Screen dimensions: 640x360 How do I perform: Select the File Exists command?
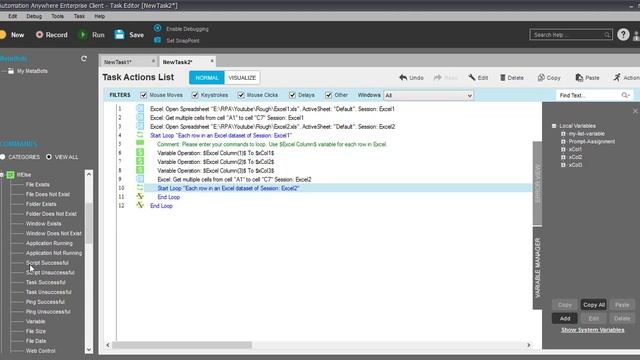click(x=38, y=184)
